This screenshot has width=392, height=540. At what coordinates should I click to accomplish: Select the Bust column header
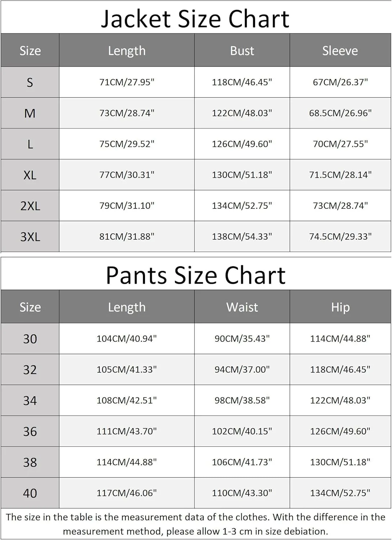242,50
